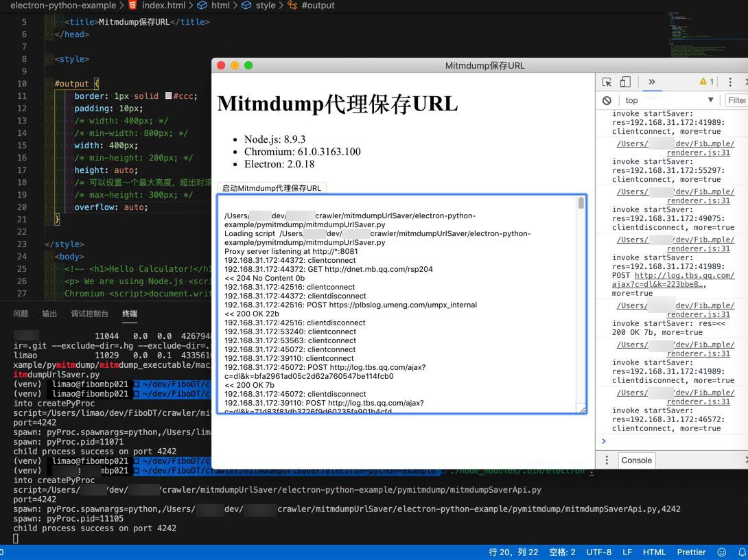Click the HTML language mode status item
This screenshot has width=748, height=560.
point(654,552)
